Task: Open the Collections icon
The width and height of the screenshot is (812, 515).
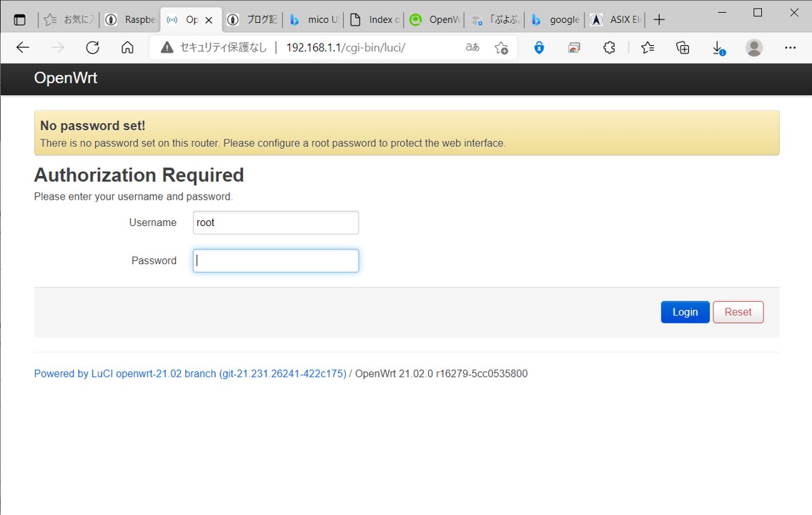Action: tap(683, 48)
